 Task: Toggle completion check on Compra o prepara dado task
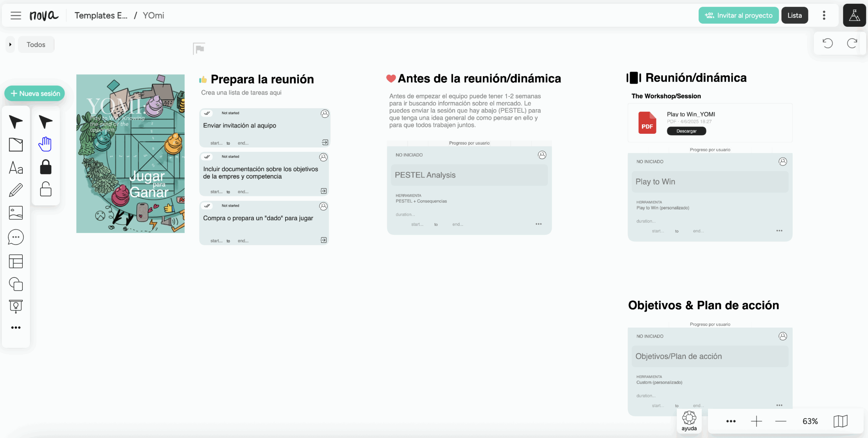pyautogui.click(x=207, y=206)
